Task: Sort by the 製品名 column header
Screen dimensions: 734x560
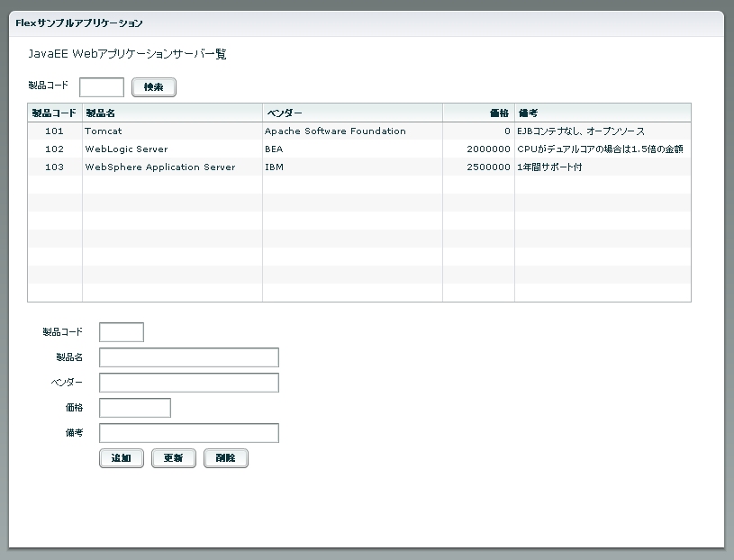Action: (172, 113)
